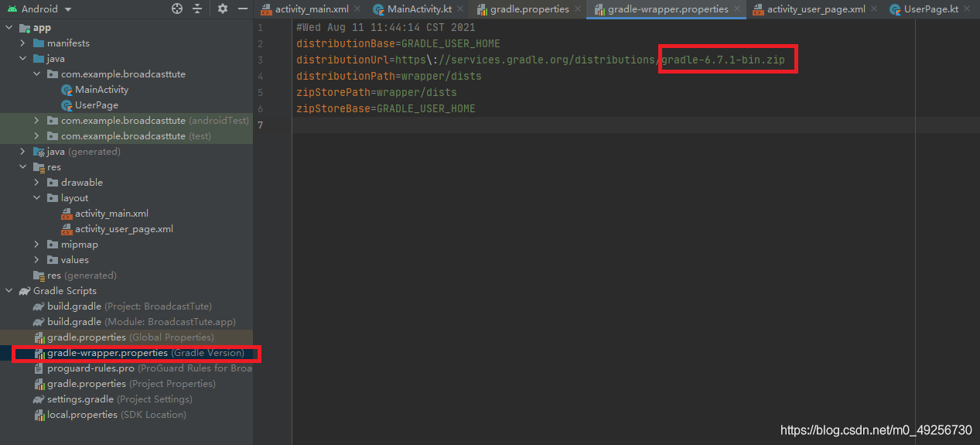
Task: Click the java (generated) folder icon
Action: pyautogui.click(x=39, y=152)
